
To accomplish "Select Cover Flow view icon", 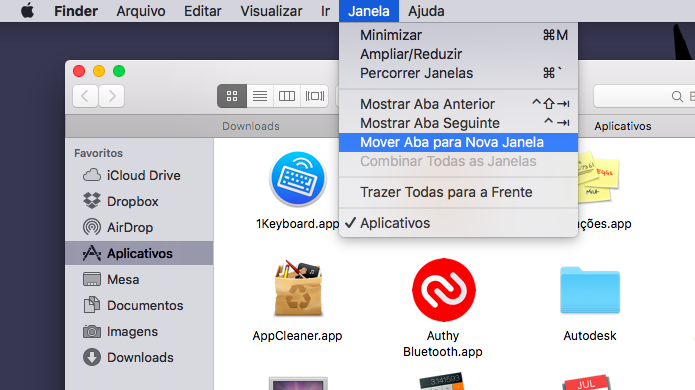I will point(315,96).
